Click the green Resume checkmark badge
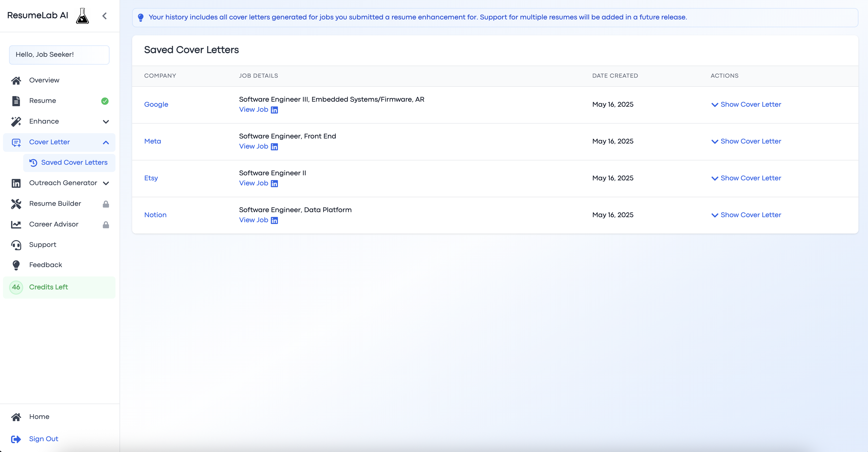 pos(105,101)
